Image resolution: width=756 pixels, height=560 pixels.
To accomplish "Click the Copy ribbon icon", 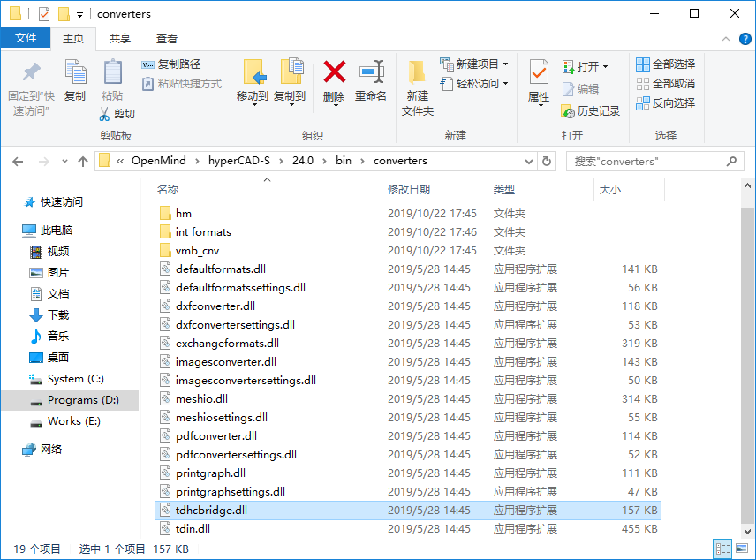I will tap(75, 72).
